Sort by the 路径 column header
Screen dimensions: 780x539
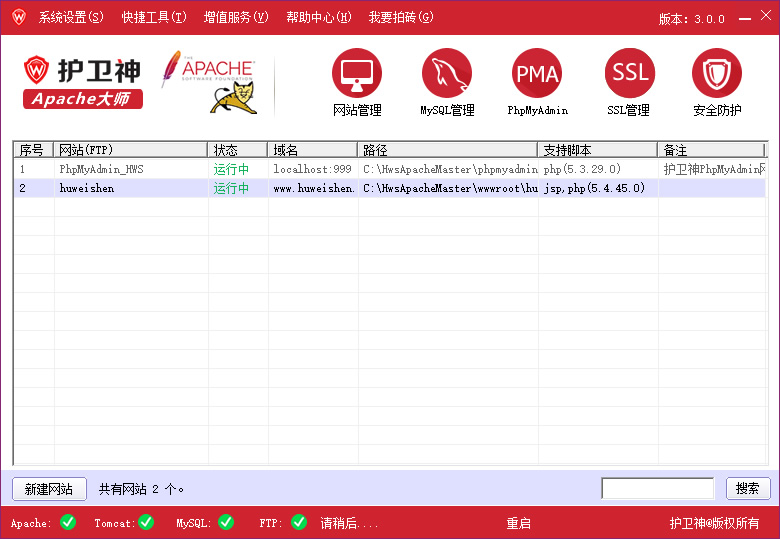(448, 150)
